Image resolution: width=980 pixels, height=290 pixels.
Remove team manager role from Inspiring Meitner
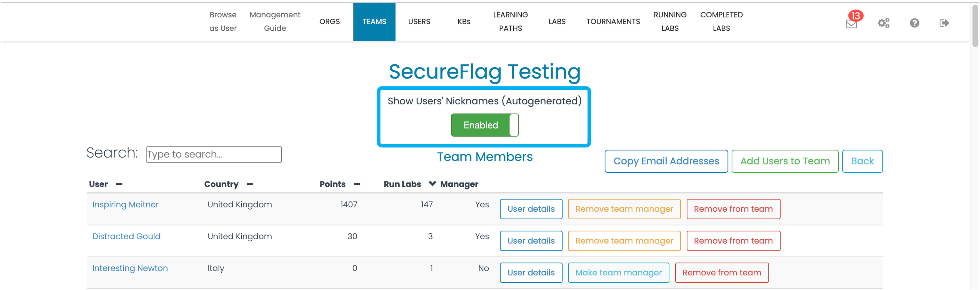(624, 209)
